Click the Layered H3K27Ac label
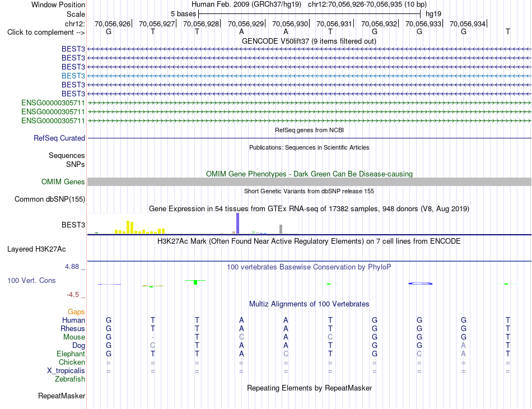The image size is (532, 409). coord(36,249)
